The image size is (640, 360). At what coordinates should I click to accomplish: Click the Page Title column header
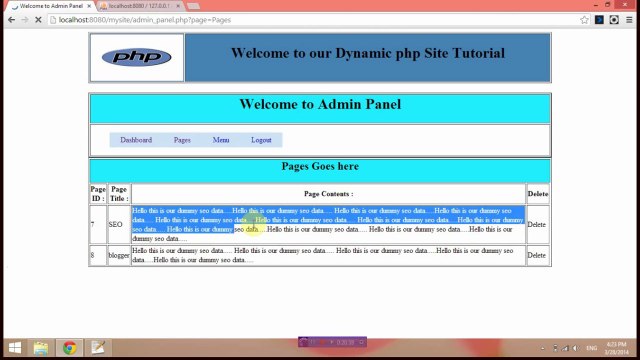pos(119,194)
